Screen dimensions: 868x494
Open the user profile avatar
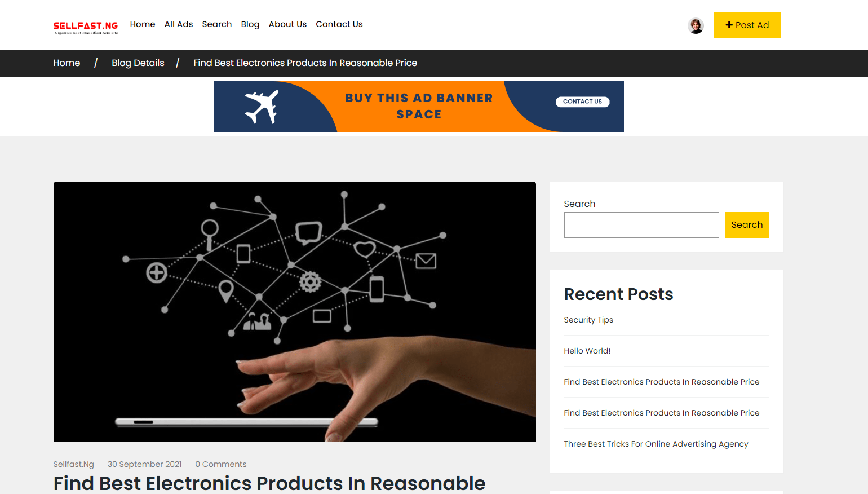tap(696, 26)
